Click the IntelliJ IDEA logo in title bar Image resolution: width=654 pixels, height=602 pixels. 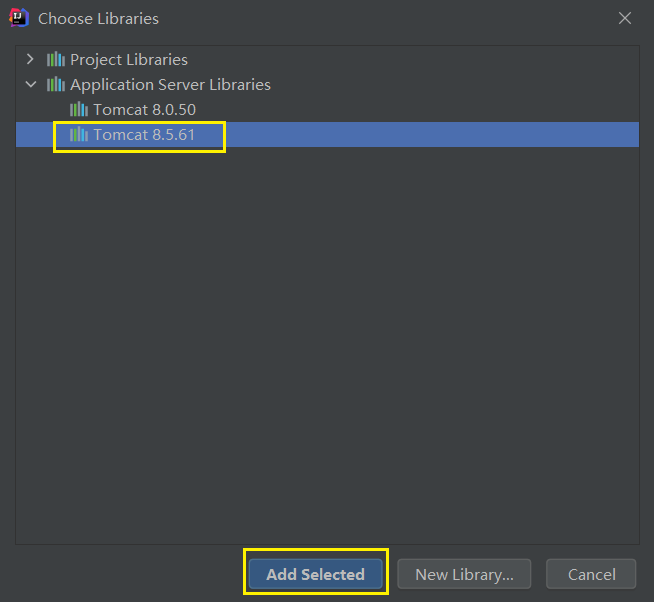[x=18, y=18]
